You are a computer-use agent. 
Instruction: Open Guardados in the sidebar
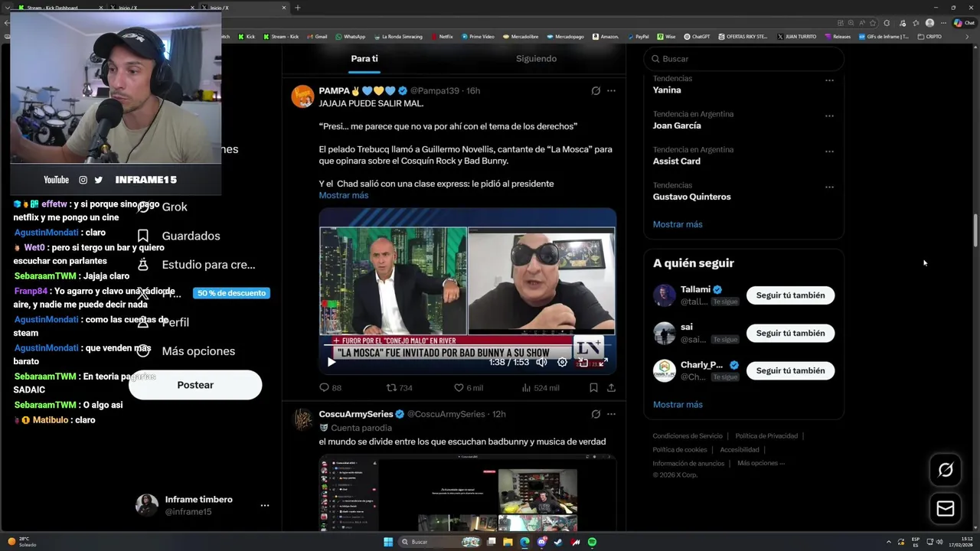[180, 236]
